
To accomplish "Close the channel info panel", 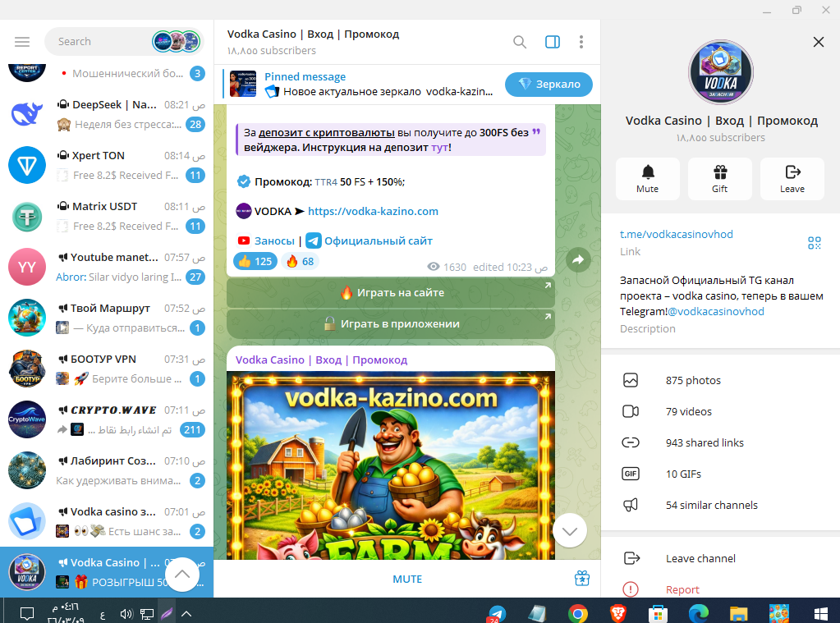I will tap(818, 42).
